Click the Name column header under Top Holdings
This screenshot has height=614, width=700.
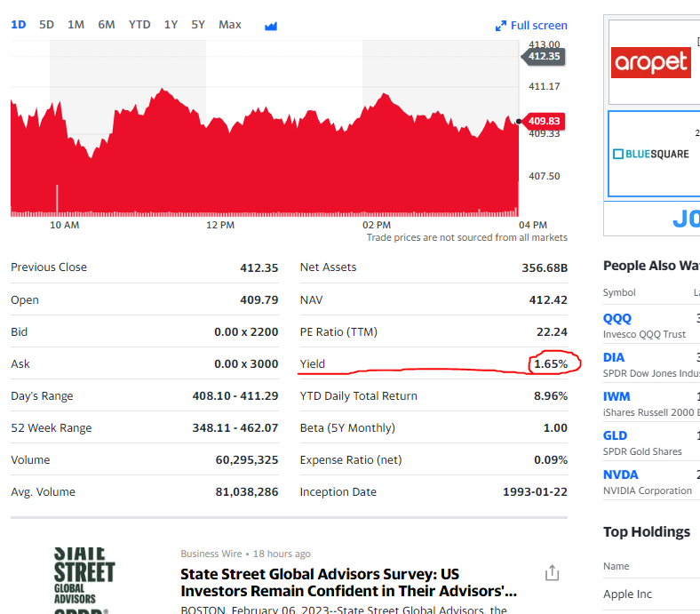coord(616,566)
